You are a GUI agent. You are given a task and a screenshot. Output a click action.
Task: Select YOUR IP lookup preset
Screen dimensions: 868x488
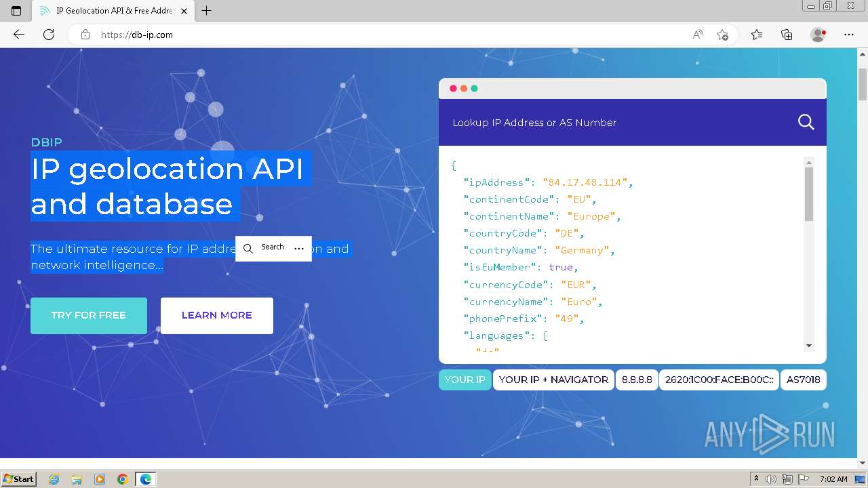pos(465,380)
